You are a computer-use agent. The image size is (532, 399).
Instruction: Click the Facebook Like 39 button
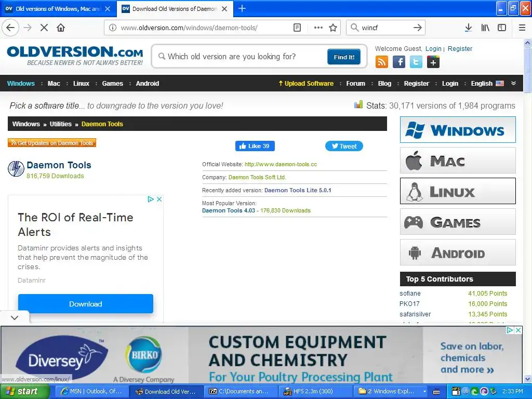pos(255,146)
